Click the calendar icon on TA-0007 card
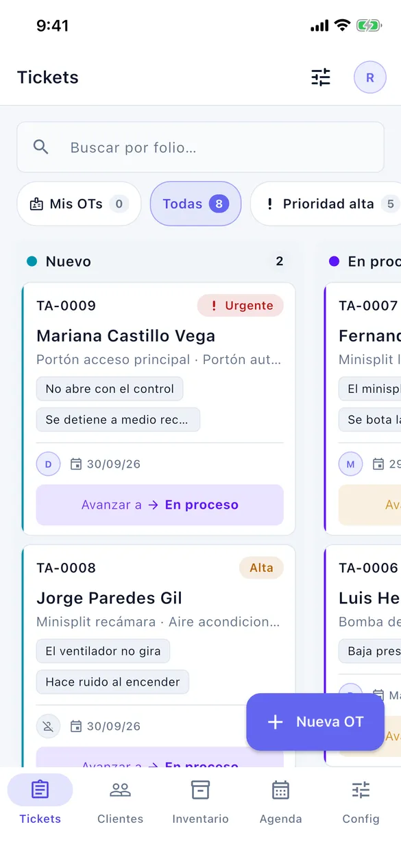The height and width of the screenshot is (868, 401). pyautogui.click(x=378, y=464)
